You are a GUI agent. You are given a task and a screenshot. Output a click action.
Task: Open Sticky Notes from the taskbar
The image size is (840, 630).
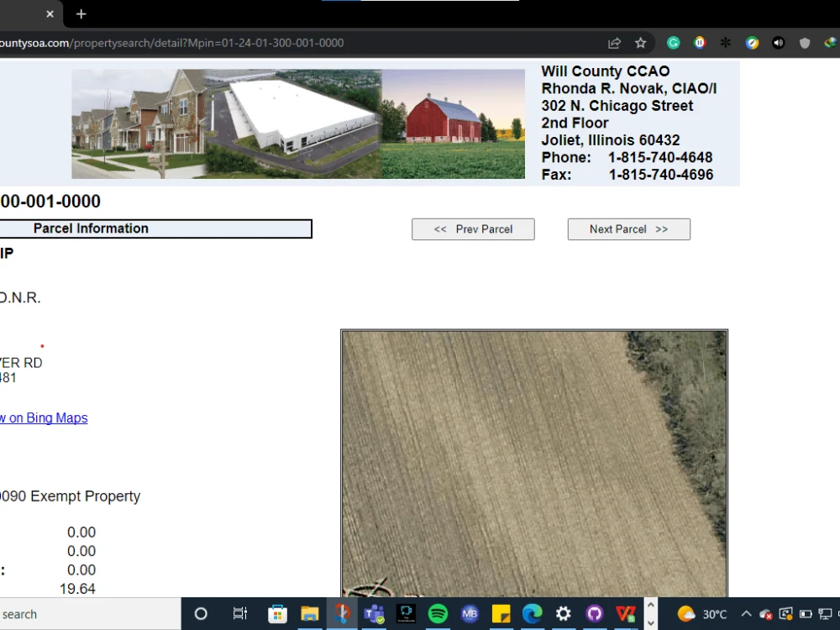(501, 614)
